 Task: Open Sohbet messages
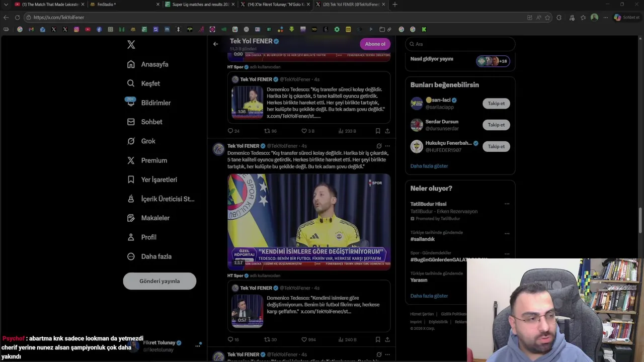point(144,122)
